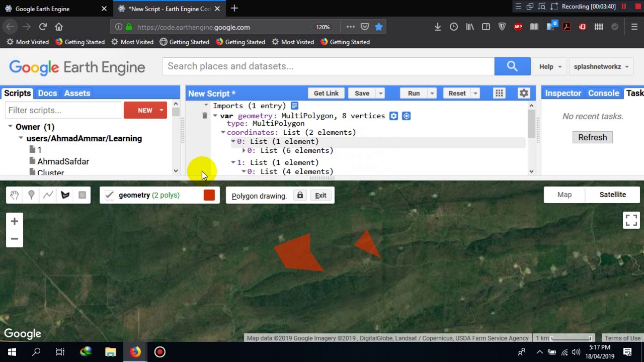Open the NEW script dropdown arrow
The height and width of the screenshot is (362, 644).
[x=162, y=110]
